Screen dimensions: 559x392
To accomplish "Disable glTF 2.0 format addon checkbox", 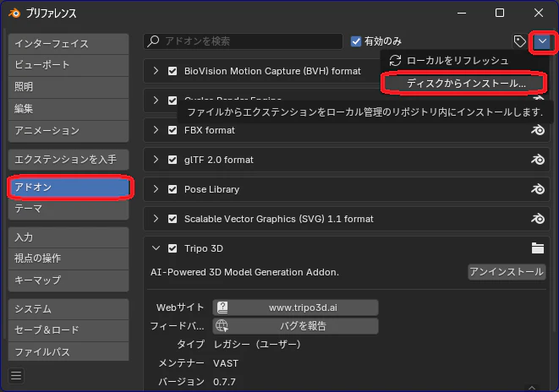I will tap(173, 160).
